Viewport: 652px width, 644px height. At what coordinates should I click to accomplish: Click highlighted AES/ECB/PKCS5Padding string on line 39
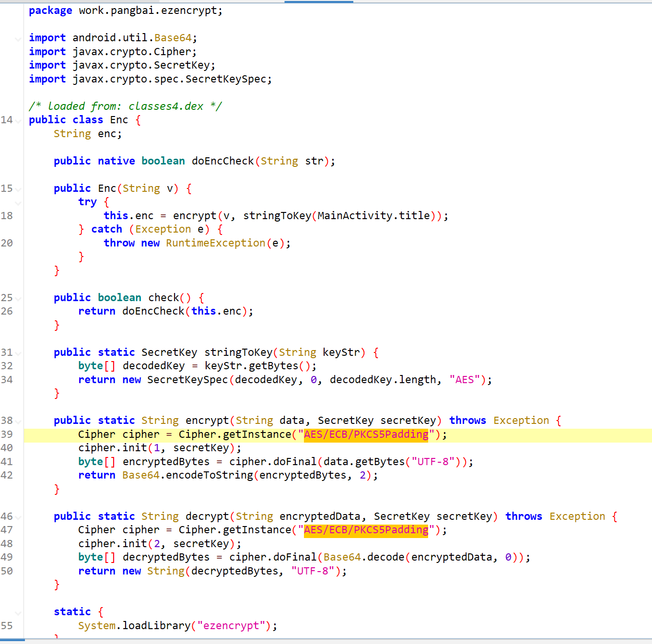pyautogui.click(x=366, y=434)
